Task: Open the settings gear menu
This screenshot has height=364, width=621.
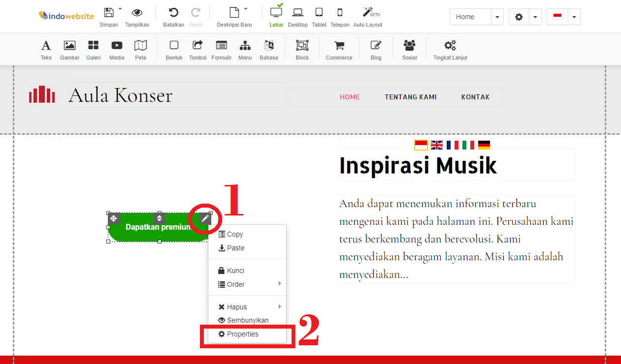Action: [519, 17]
